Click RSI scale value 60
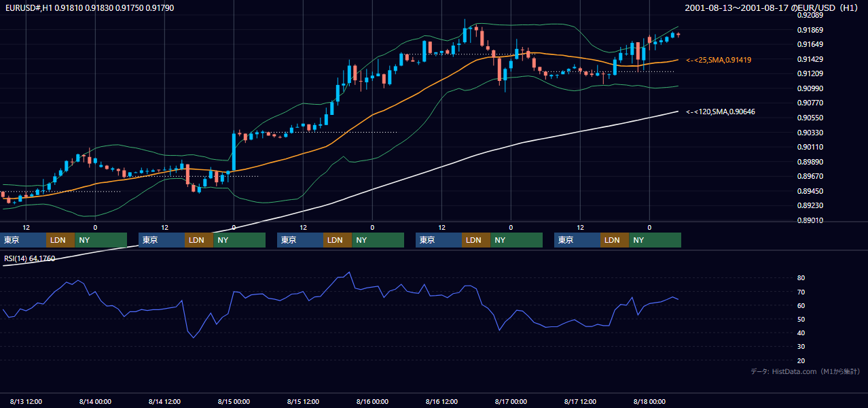 pyautogui.click(x=801, y=305)
